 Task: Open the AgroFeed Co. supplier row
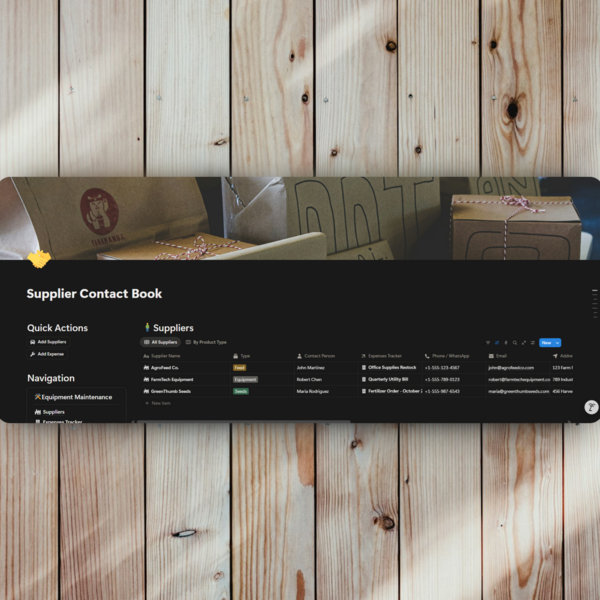[x=165, y=368]
